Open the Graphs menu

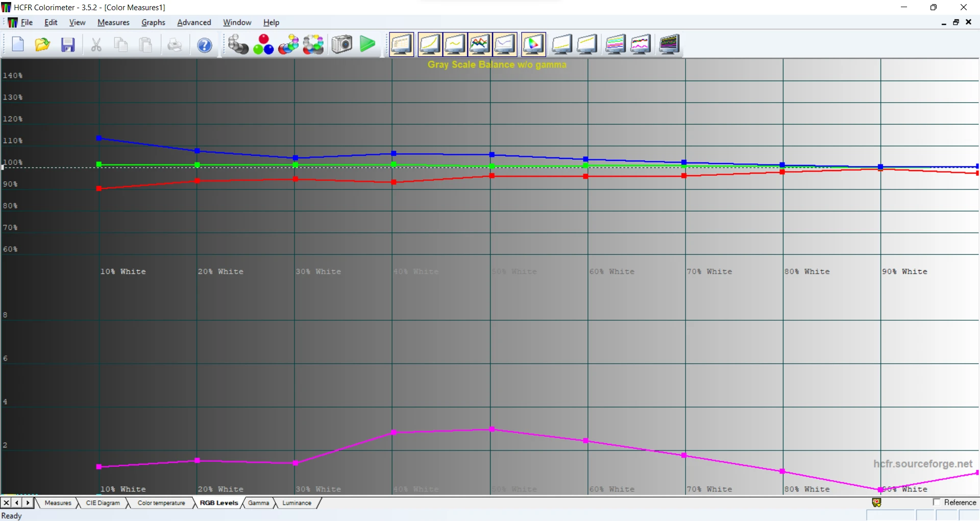[153, 22]
